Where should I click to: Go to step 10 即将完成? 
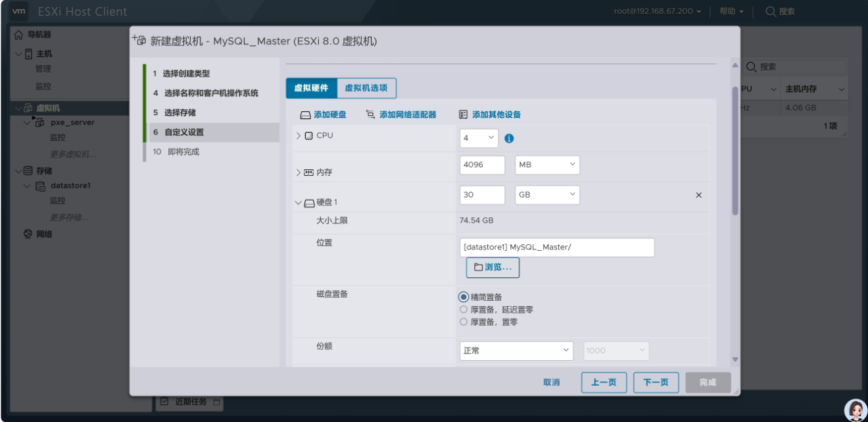pos(176,152)
